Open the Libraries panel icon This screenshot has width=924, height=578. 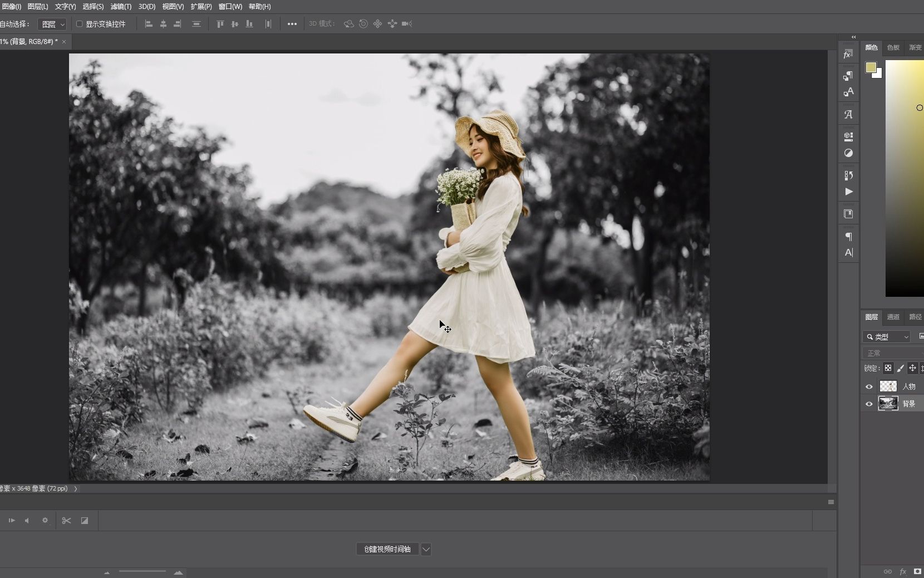848,214
